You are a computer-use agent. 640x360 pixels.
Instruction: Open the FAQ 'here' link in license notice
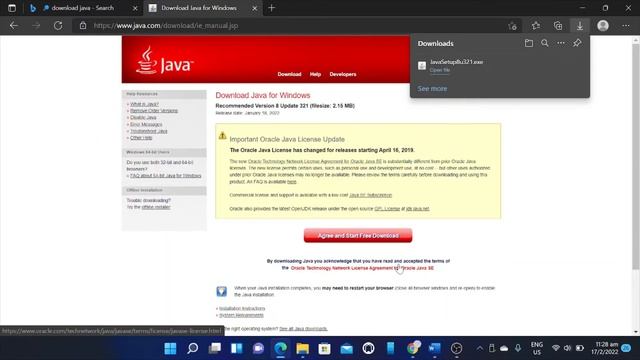291,182
